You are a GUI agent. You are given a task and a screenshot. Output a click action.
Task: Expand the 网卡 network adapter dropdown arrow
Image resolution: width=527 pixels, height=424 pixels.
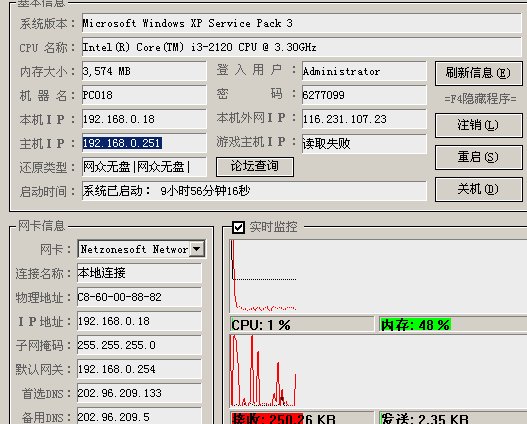coord(197,249)
